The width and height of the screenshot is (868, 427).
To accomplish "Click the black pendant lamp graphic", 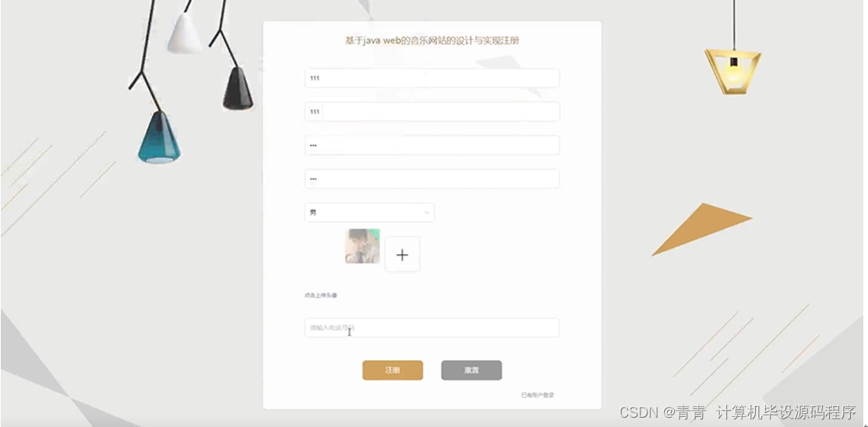I will (x=238, y=89).
